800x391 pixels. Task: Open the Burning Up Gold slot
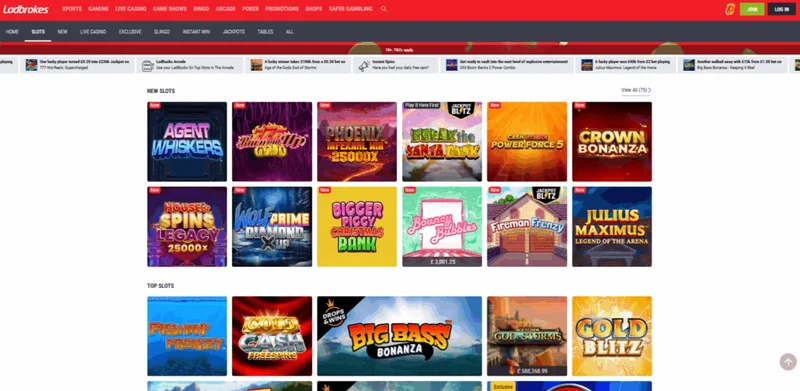click(272, 141)
